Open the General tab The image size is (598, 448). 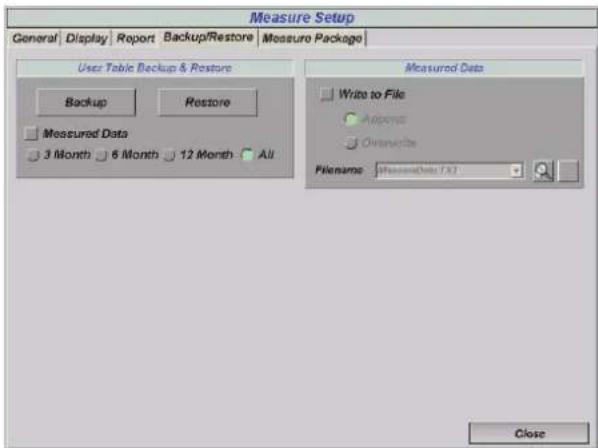pos(34,38)
